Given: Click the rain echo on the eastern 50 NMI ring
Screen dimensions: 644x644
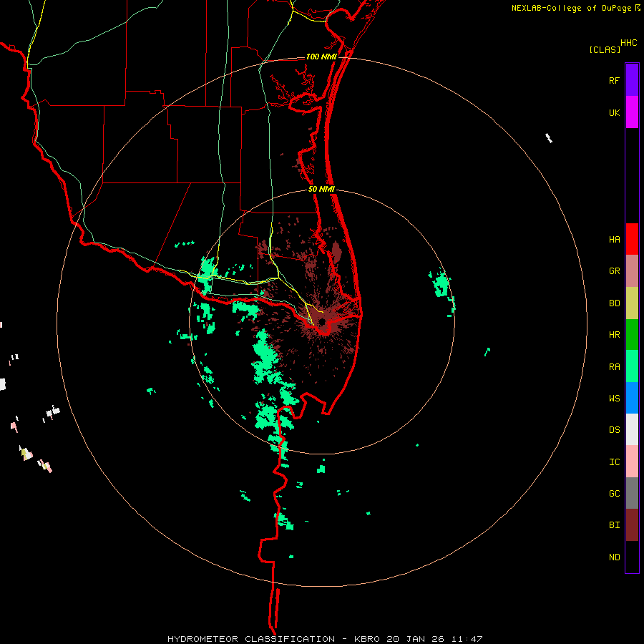Looking at the screenshot, I should point(441,284).
